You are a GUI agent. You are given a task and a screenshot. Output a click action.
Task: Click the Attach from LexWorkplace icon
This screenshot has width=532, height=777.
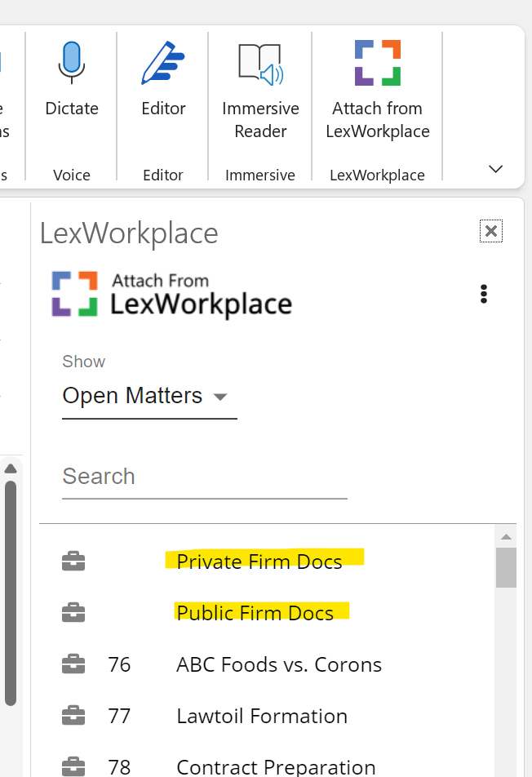[x=377, y=62]
